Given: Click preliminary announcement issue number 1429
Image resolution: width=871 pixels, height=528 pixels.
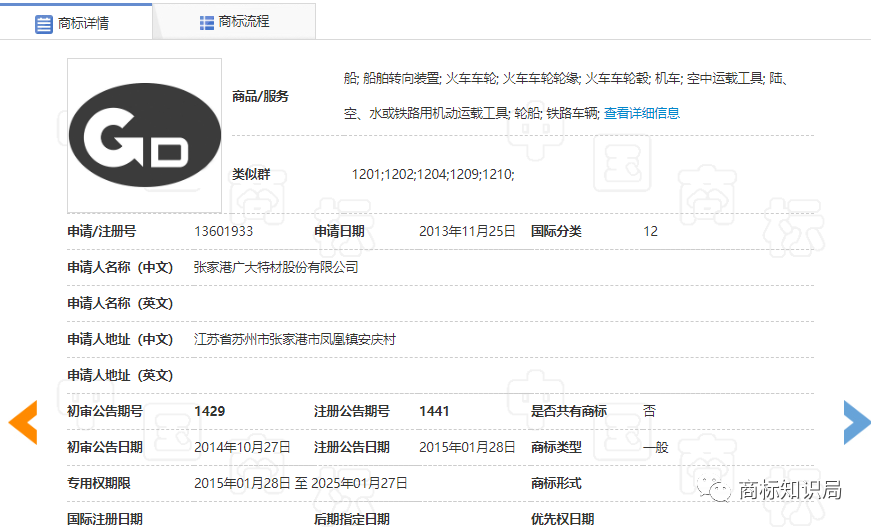Looking at the screenshot, I should (x=209, y=411).
